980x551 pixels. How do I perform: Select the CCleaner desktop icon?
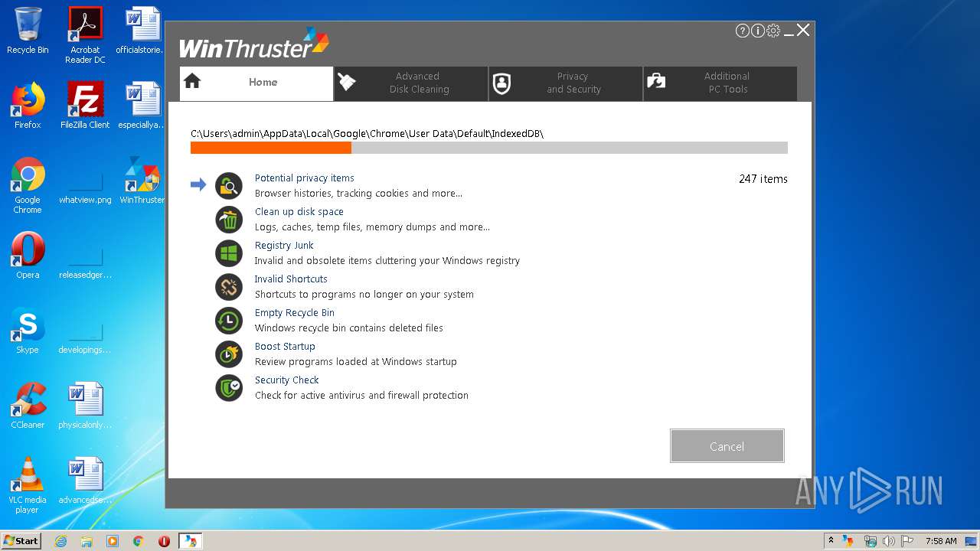point(28,406)
